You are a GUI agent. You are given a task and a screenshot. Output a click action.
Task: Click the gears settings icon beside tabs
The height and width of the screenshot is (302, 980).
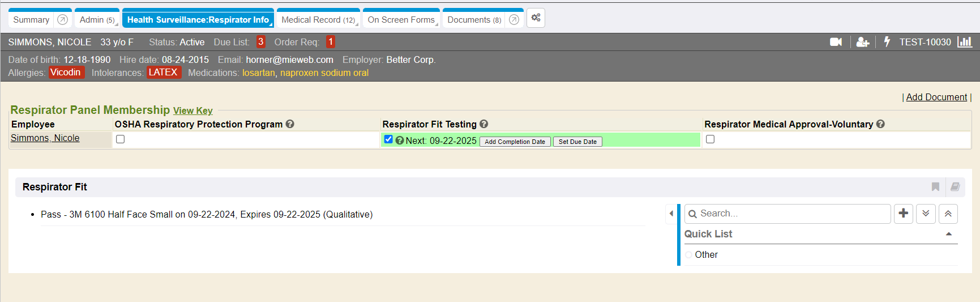pyautogui.click(x=536, y=18)
